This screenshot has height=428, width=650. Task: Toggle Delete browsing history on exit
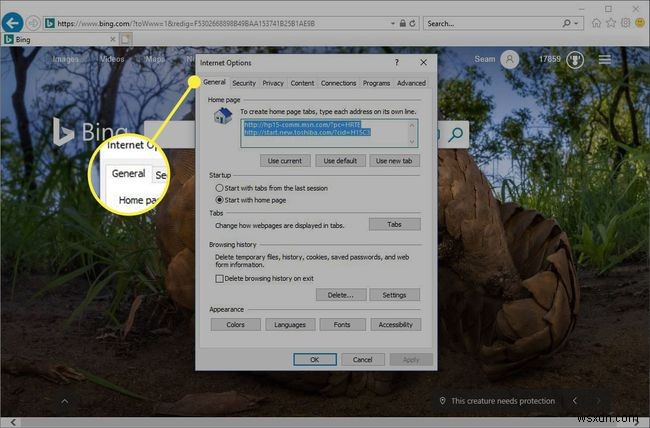[219, 279]
